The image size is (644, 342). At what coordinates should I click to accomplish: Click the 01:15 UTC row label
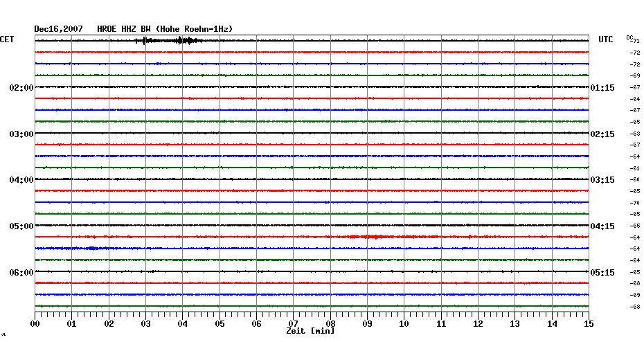point(602,88)
